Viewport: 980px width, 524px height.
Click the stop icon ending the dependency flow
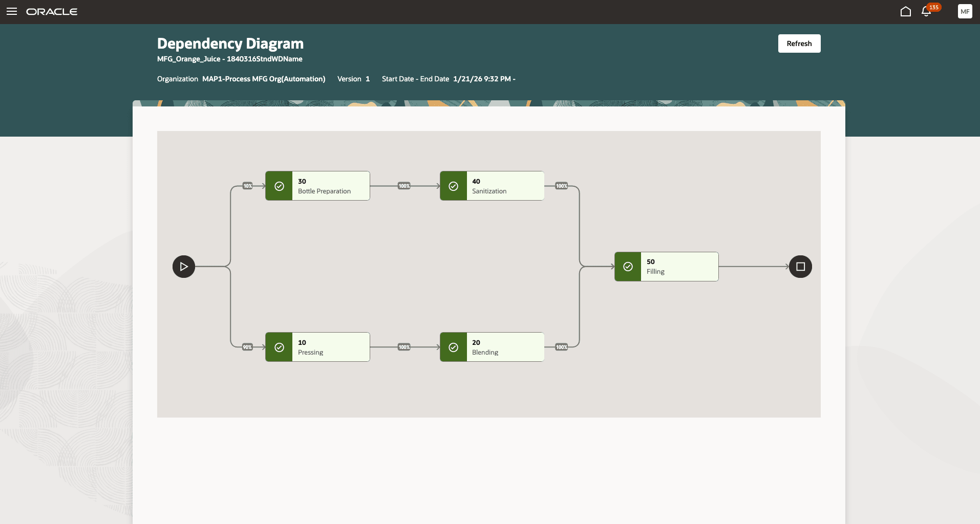tap(801, 267)
